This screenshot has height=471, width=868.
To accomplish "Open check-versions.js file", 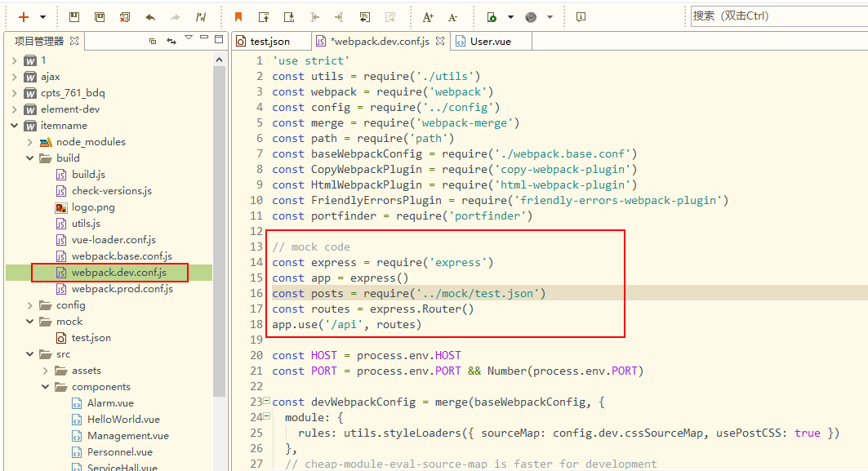I will [105, 191].
